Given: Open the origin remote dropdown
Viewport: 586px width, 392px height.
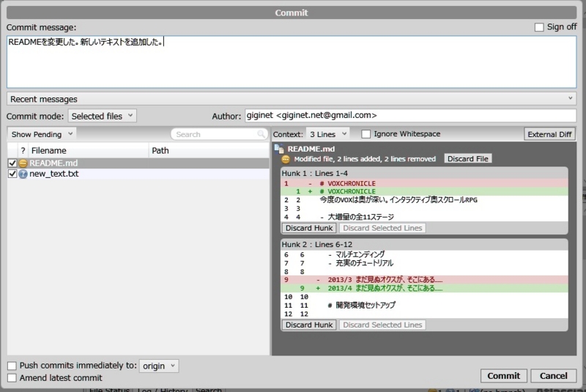Looking at the screenshot, I should pos(159,366).
